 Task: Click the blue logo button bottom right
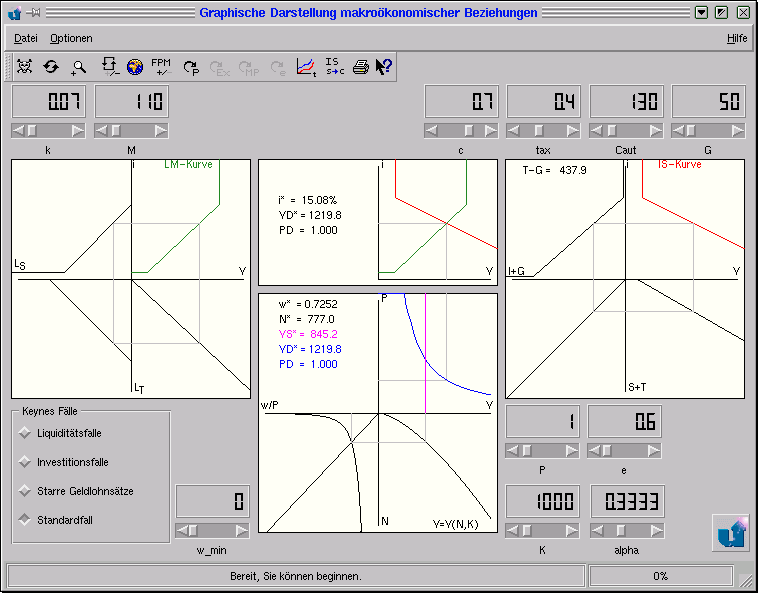(731, 533)
